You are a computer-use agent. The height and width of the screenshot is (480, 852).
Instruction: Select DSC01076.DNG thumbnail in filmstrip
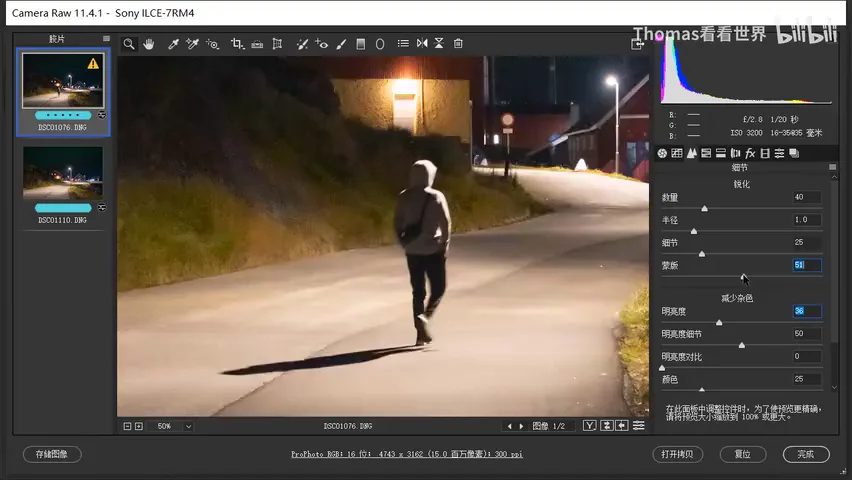[63, 80]
